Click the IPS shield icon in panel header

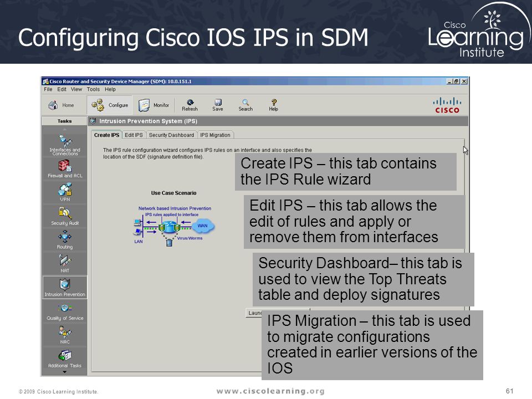pos(93,121)
